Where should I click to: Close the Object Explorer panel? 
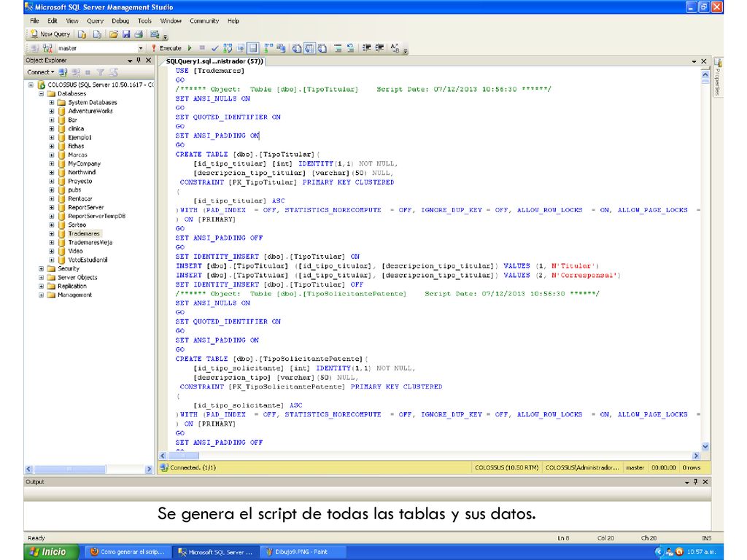[x=149, y=61]
